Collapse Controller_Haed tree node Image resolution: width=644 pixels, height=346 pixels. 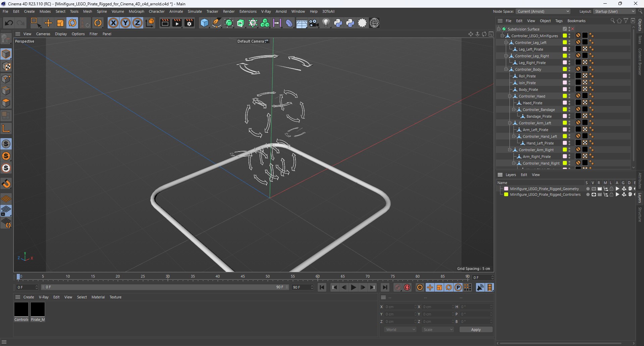click(x=510, y=96)
